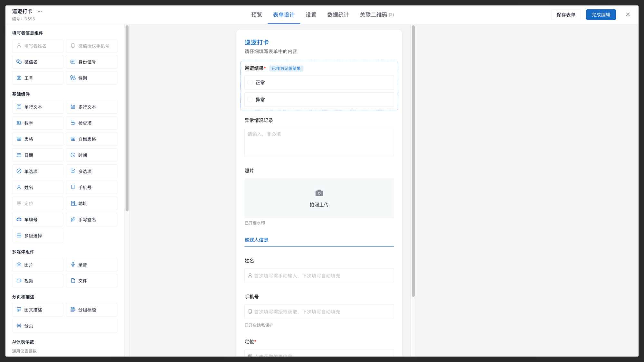Click the 已作为记录结果 tag

pyautogui.click(x=286, y=69)
